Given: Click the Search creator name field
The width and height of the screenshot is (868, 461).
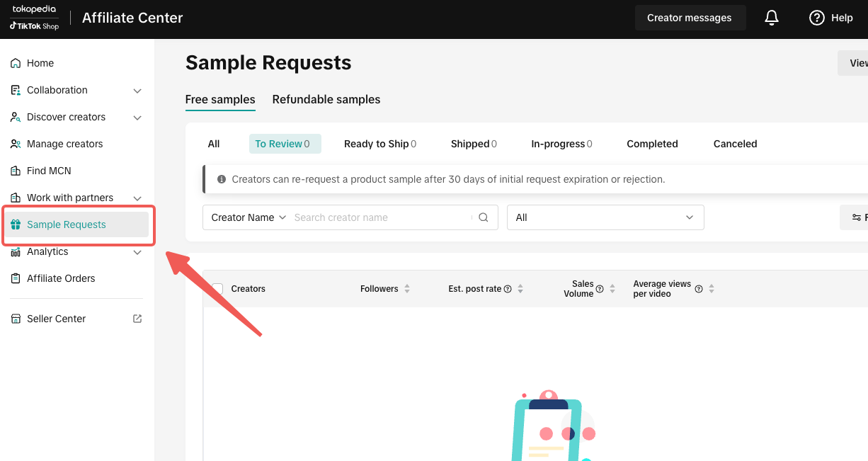Looking at the screenshot, I should pyautogui.click(x=381, y=217).
